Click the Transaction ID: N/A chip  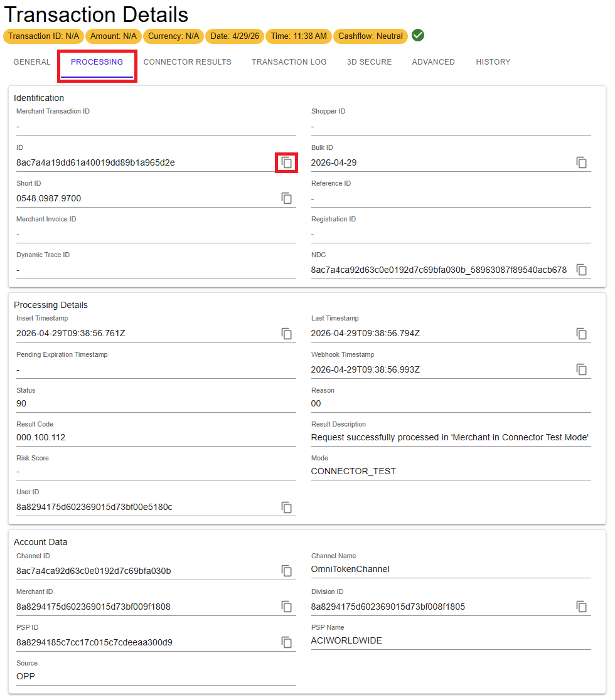tap(43, 36)
